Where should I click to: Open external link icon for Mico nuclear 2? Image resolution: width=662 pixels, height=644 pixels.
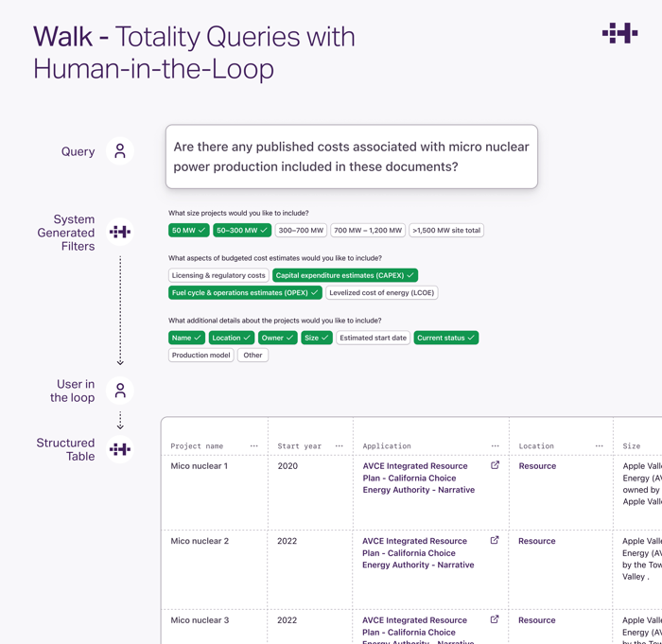click(495, 541)
